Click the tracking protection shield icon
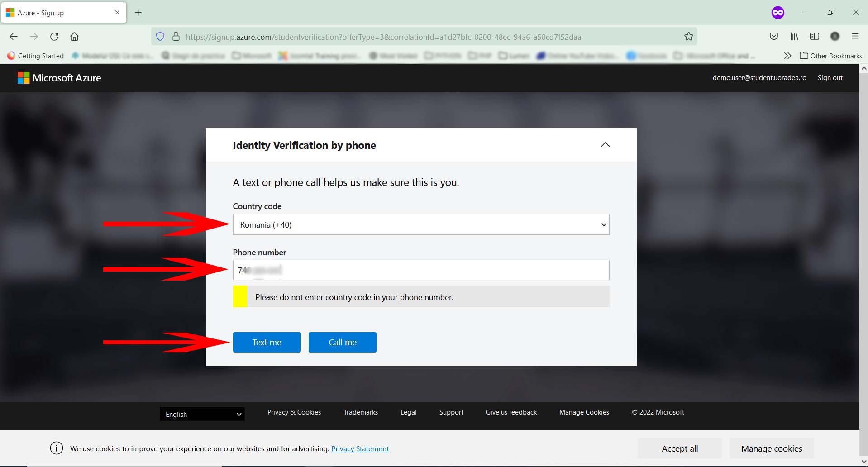The width and height of the screenshot is (868, 467). [x=160, y=37]
